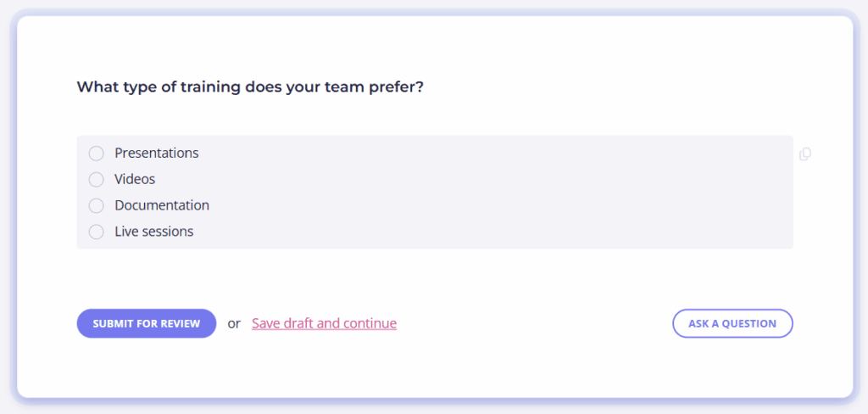Click the 'Presentations' option label text
The height and width of the screenshot is (414, 868).
[x=157, y=153]
